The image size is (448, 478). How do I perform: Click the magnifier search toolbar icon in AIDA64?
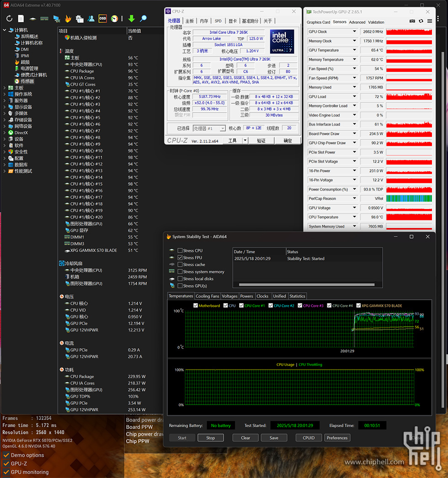(x=143, y=19)
